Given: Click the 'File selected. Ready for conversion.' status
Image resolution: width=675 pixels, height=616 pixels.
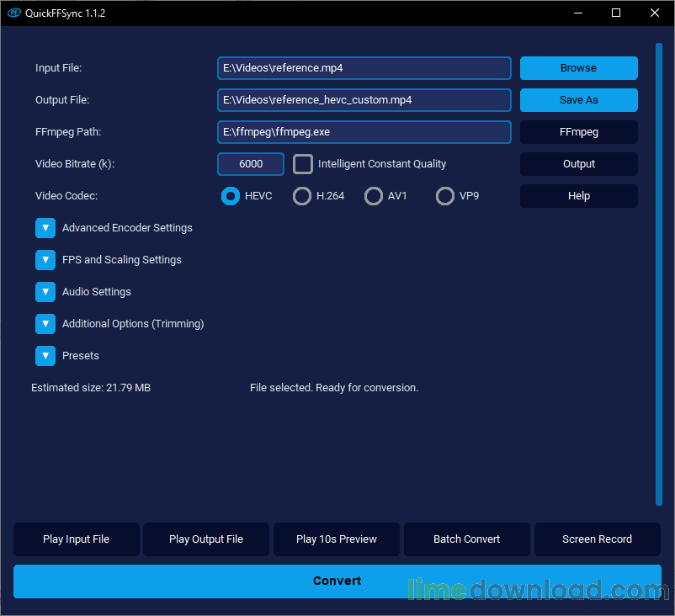Looking at the screenshot, I should coord(334,388).
